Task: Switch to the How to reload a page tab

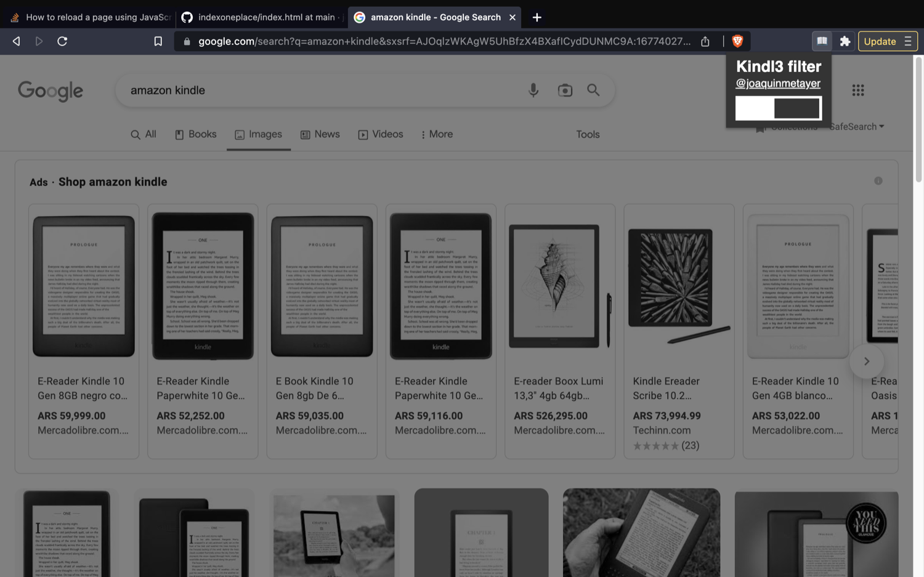Action: pyautogui.click(x=91, y=17)
